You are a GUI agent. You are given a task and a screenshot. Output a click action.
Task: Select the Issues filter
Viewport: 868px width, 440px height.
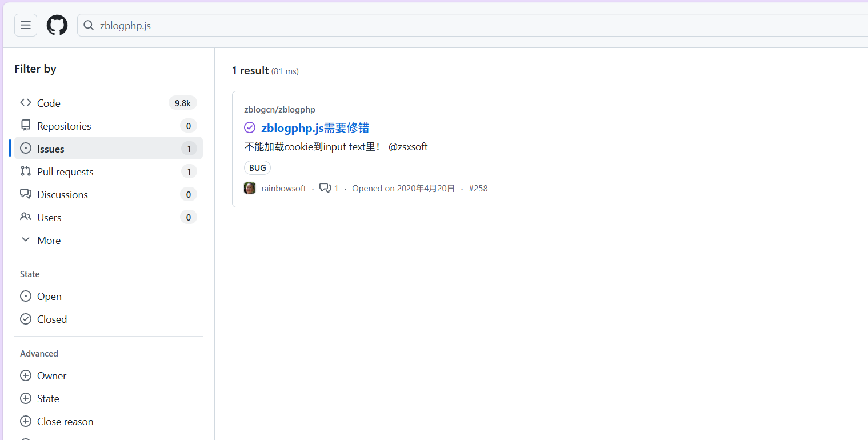click(x=109, y=149)
